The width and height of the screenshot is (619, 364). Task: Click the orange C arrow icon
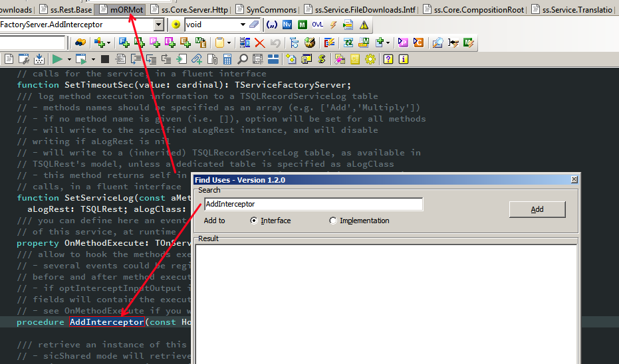pos(418,43)
